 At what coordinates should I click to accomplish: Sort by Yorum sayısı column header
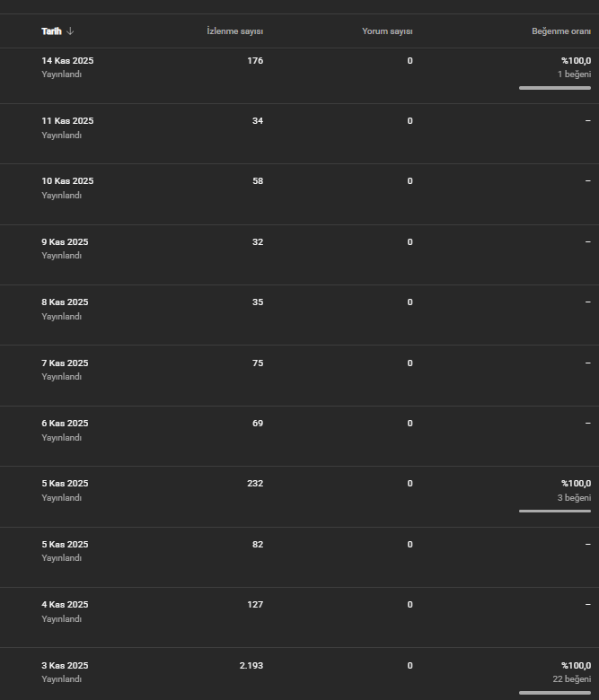pos(387,31)
